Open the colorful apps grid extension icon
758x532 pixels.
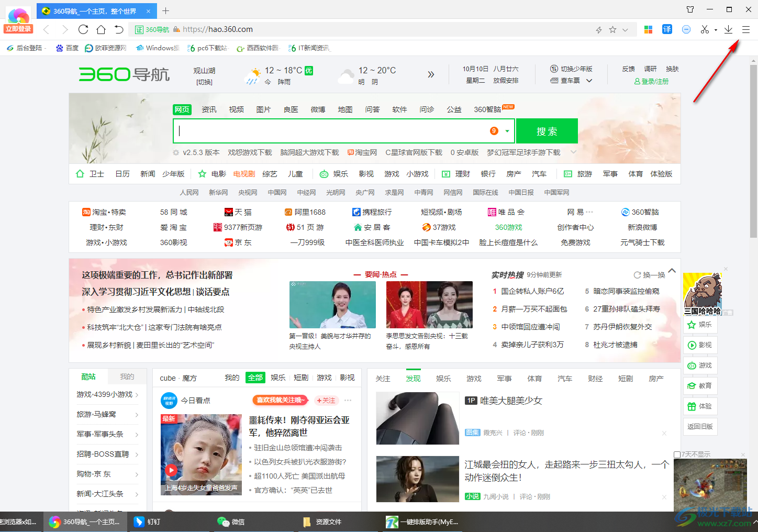click(648, 29)
